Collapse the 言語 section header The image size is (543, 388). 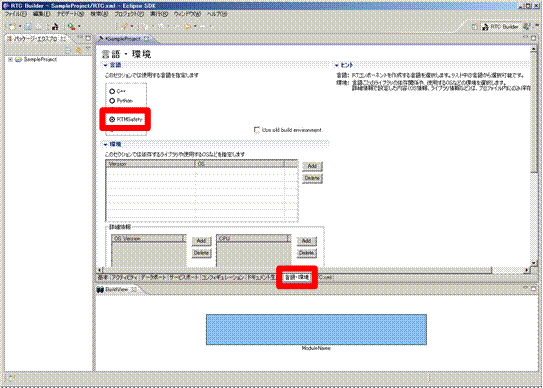pyautogui.click(x=112, y=65)
